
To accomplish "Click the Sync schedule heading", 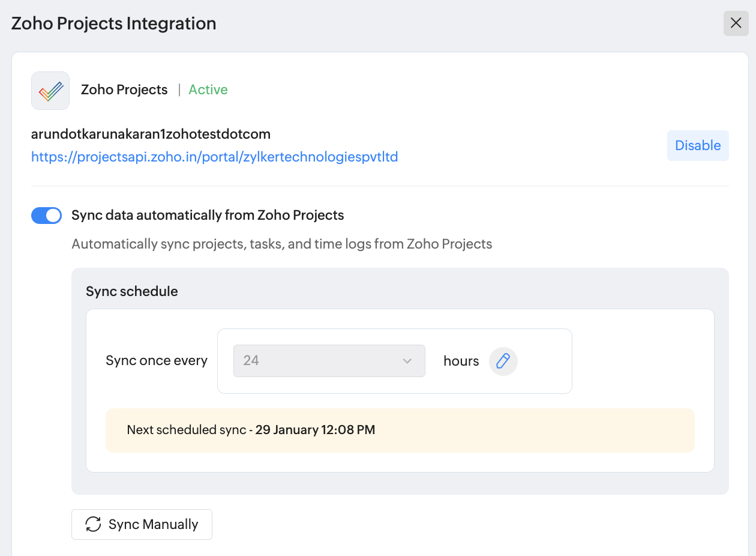I will [132, 291].
